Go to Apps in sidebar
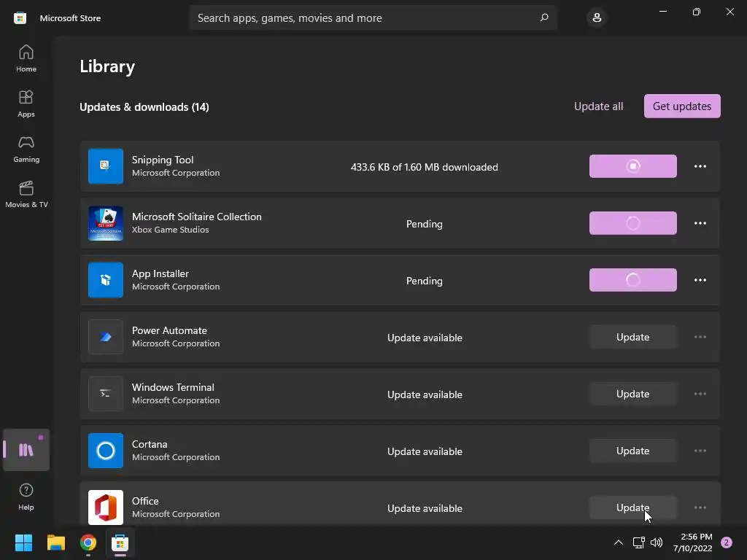 click(26, 104)
